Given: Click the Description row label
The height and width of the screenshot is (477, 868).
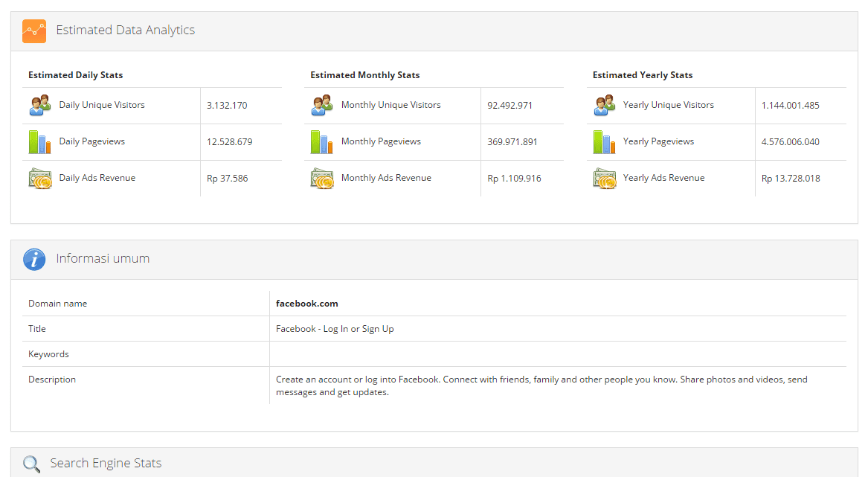Looking at the screenshot, I should coord(52,380).
